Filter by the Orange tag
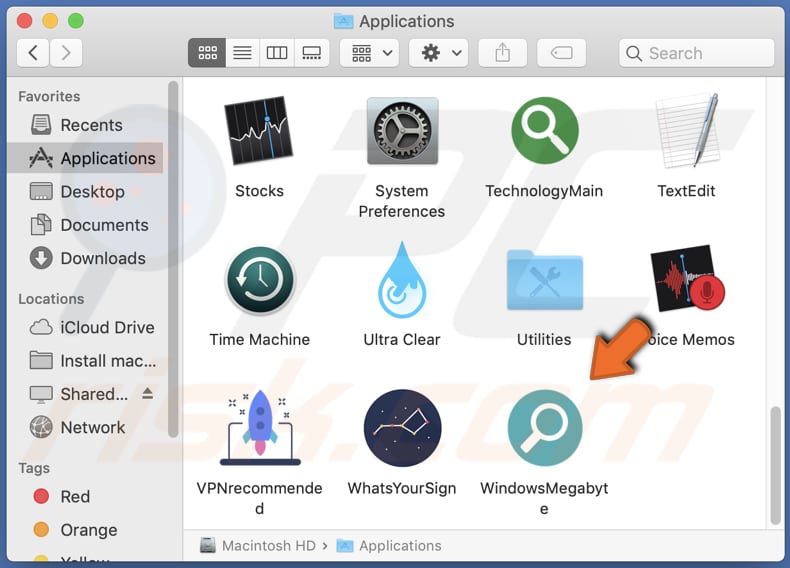 pyautogui.click(x=86, y=530)
